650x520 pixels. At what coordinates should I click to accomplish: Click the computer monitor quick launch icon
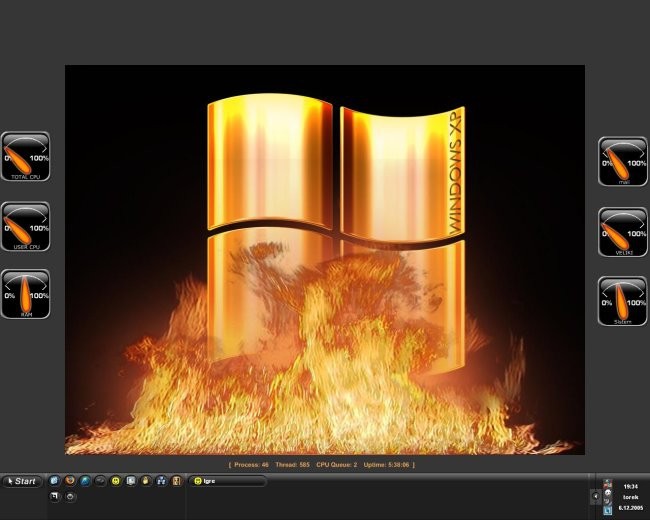tap(131, 481)
